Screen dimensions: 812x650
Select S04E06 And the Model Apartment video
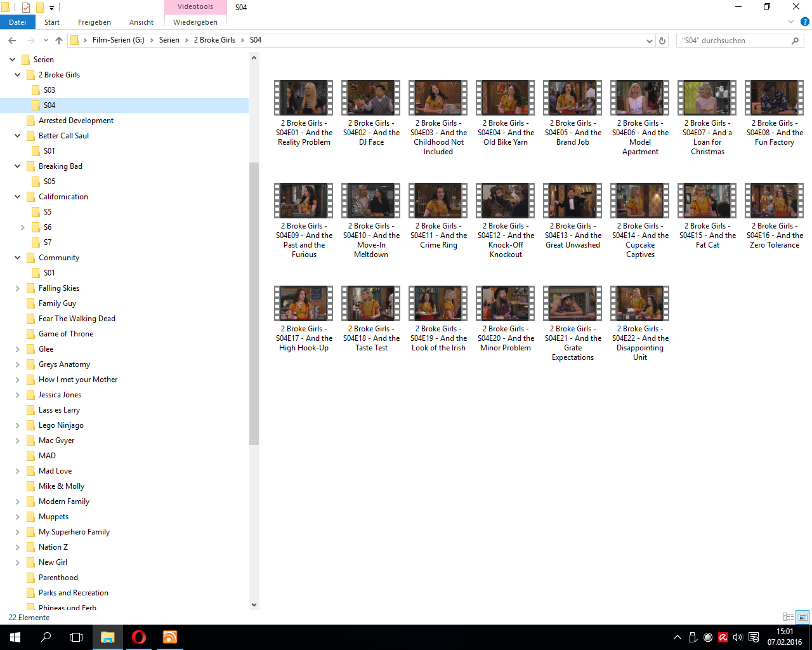coord(640,118)
